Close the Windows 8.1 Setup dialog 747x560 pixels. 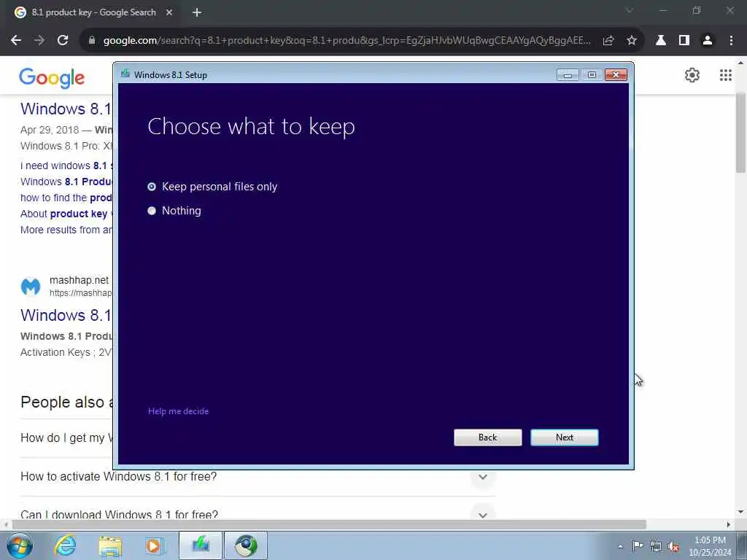pos(616,75)
